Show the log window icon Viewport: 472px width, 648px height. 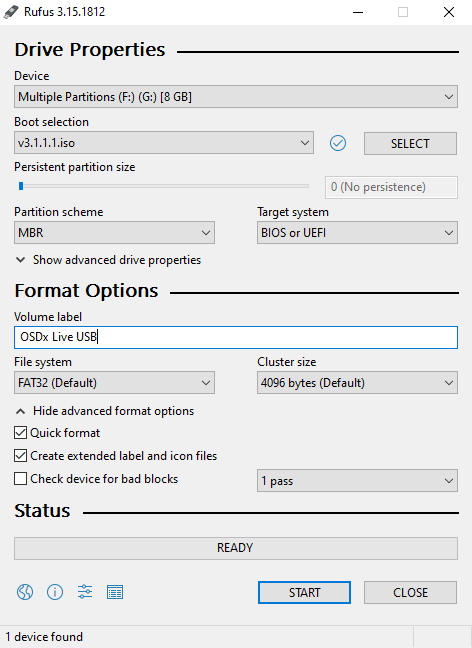(115, 592)
